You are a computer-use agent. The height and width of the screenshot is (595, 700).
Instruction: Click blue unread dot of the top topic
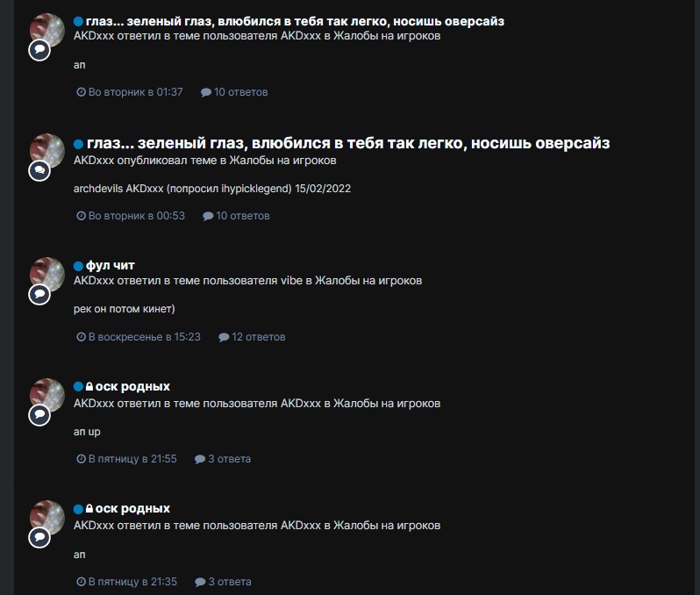(x=78, y=21)
